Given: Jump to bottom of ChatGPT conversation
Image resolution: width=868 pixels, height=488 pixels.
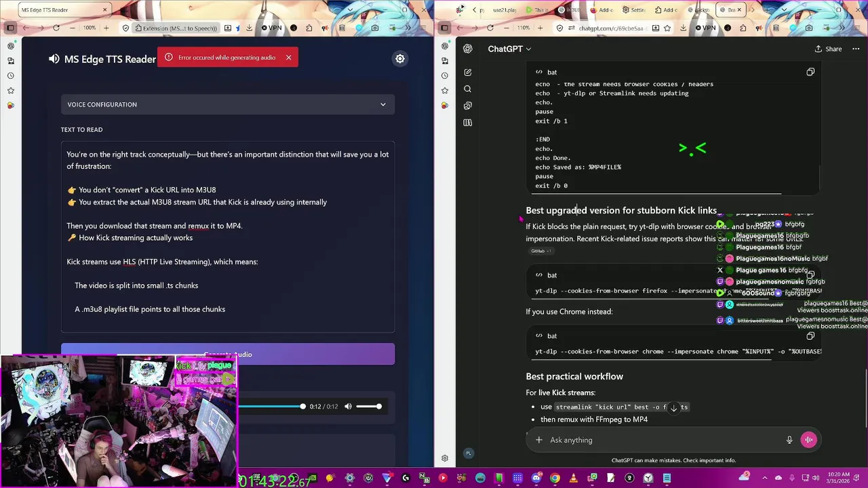Looking at the screenshot, I should [673, 408].
